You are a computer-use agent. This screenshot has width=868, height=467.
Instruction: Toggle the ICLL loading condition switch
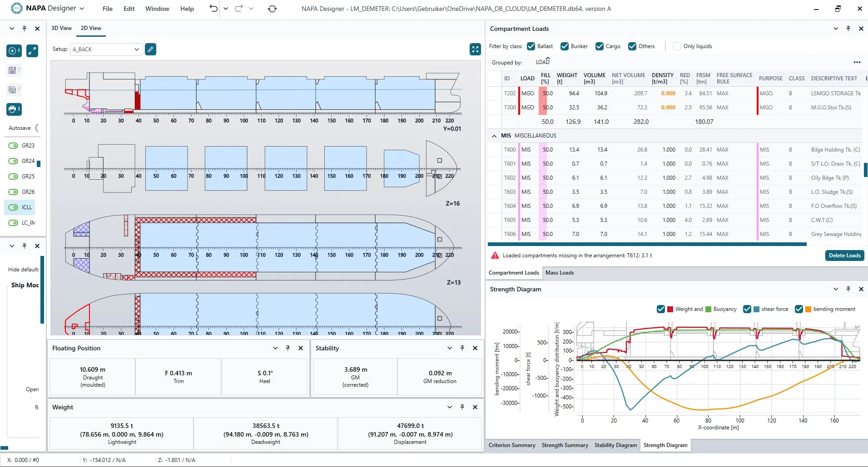tap(13, 207)
